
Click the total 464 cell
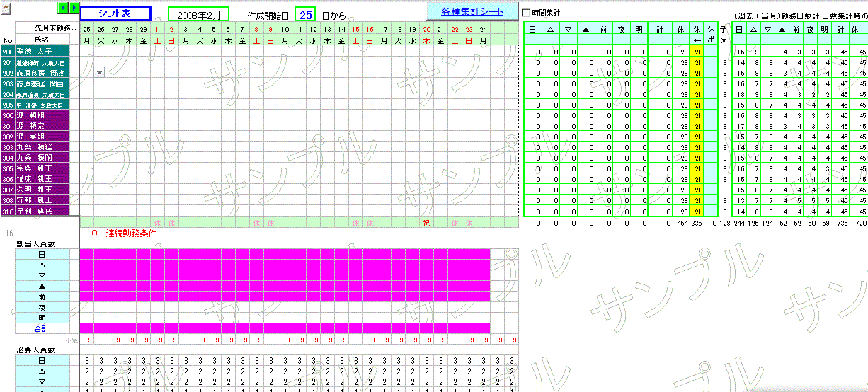click(683, 224)
